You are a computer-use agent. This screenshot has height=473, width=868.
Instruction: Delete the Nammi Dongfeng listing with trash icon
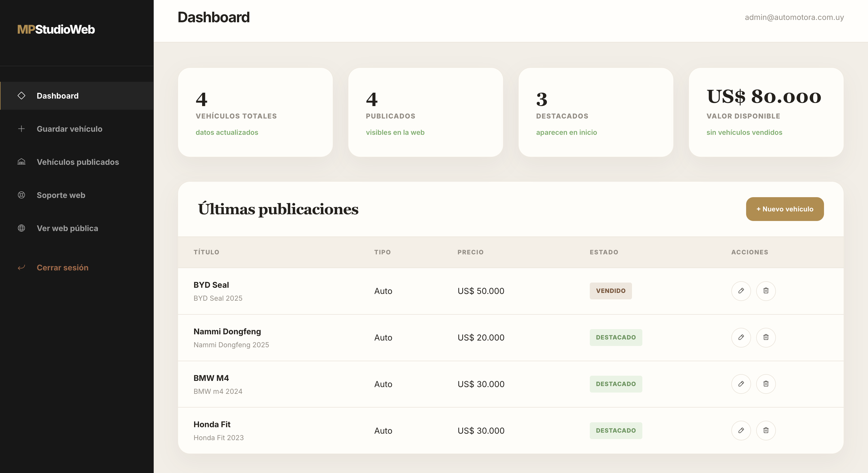pyautogui.click(x=766, y=337)
